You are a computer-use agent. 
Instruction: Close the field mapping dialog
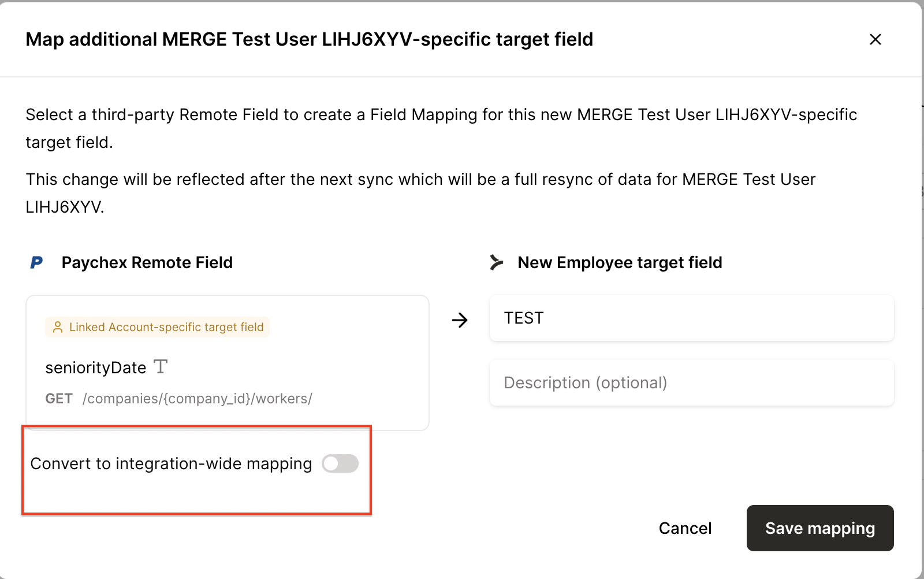[x=875, y=39]
